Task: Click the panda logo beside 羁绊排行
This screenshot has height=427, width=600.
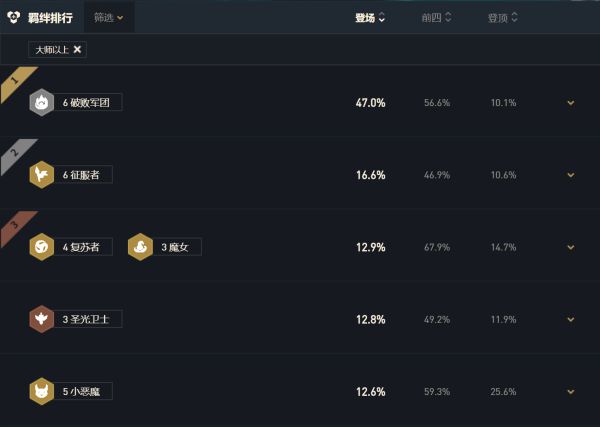Action: 14,17
